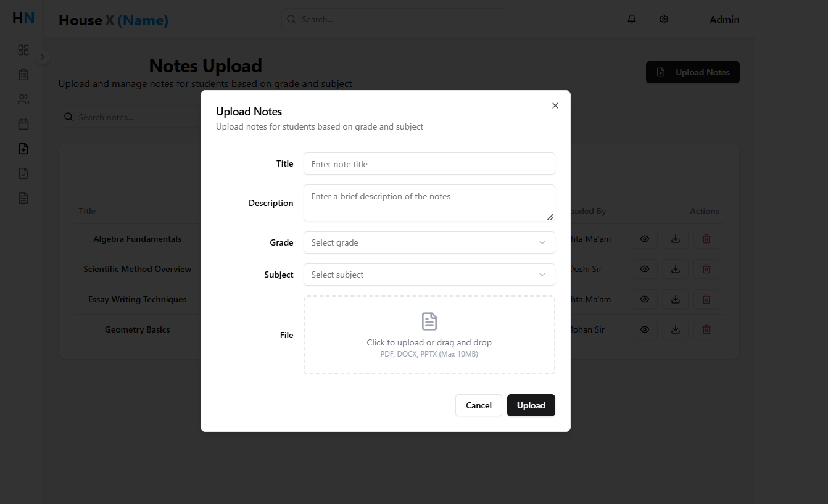This screenshot has width=828, height=504.
Task: Expand the sidebar with the chevron arrow
Action: point(42,57)
